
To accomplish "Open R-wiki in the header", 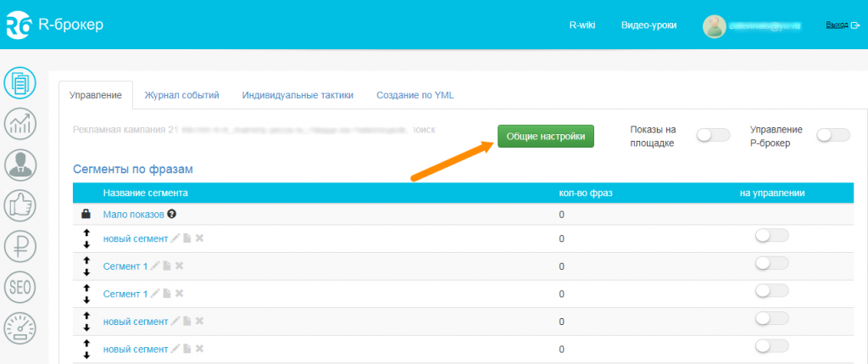I will (582, 25).
